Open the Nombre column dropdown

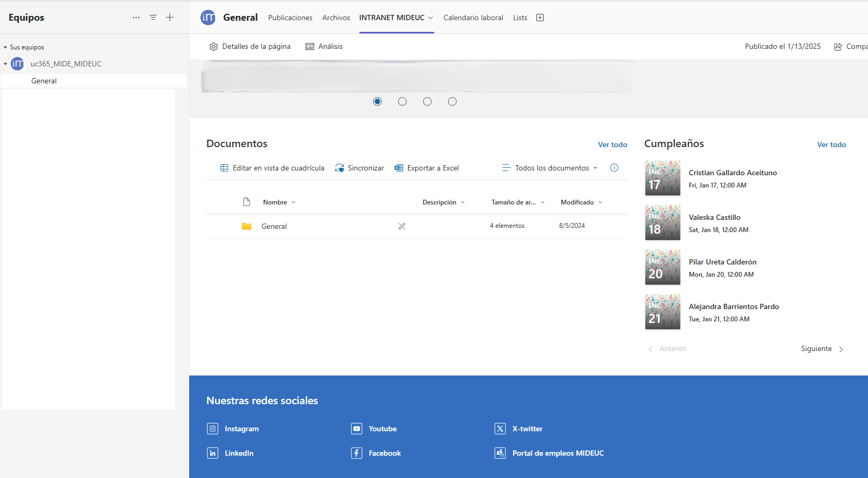tap(293, 202)
